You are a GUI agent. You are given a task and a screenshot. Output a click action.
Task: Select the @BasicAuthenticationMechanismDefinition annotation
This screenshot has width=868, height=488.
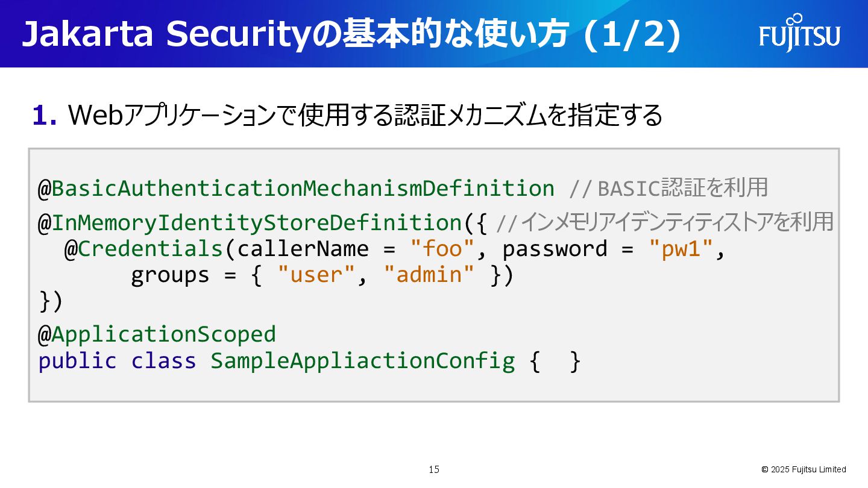[296, 189]
